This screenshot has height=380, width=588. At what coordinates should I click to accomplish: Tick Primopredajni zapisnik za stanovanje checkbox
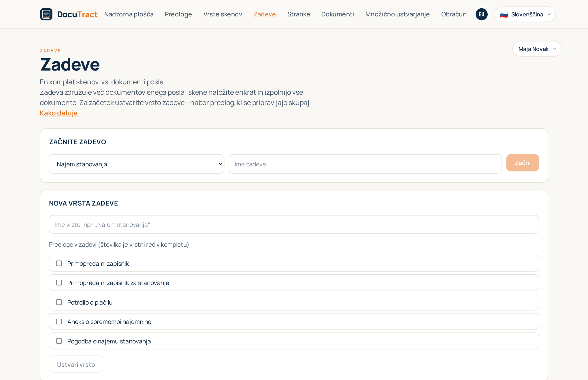pos(59,283)
